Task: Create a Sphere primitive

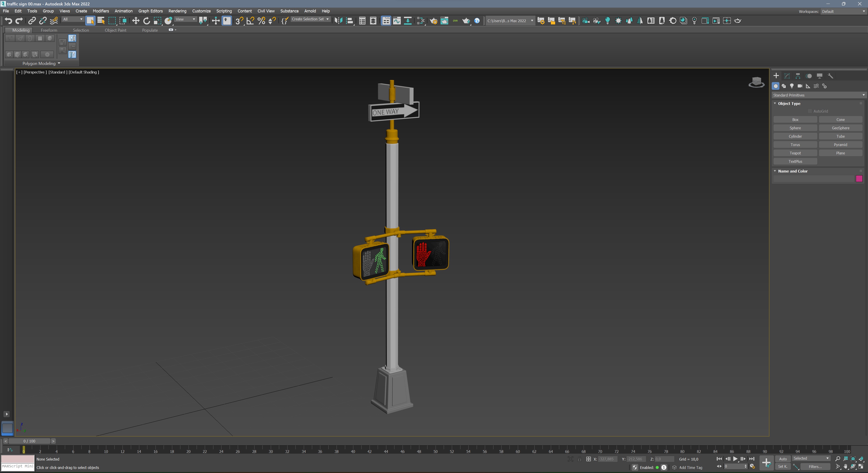Action: pyautogui.click(x=795, y=128)
